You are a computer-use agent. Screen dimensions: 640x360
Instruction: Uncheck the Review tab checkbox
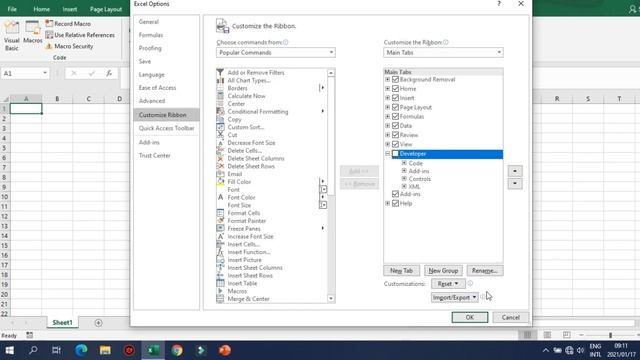[x=395, y=135]
